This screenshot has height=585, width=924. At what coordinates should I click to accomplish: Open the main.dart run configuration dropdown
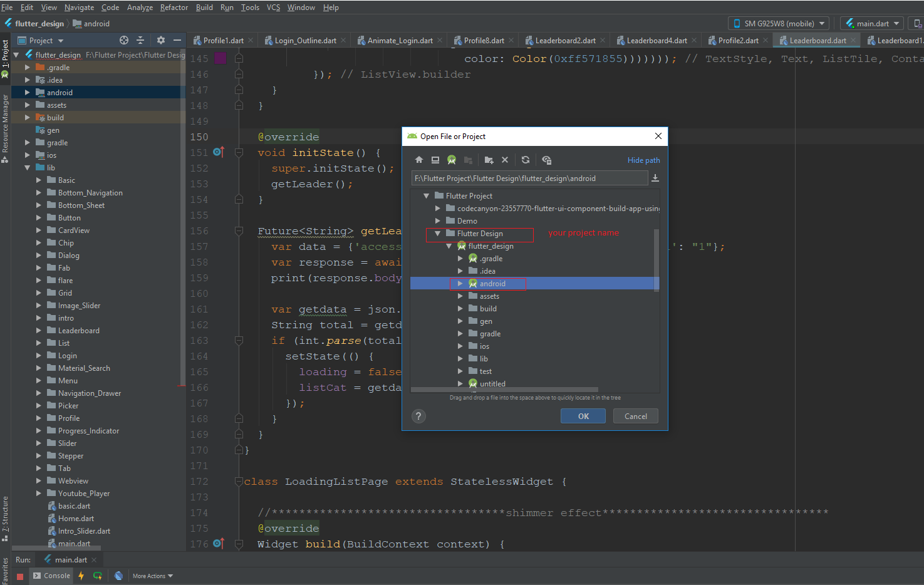(872, 23)
